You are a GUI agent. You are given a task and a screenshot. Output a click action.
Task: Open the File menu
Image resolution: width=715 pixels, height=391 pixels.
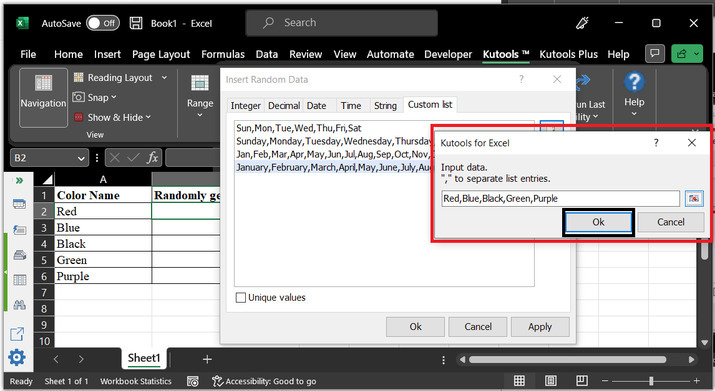(28, 54)
